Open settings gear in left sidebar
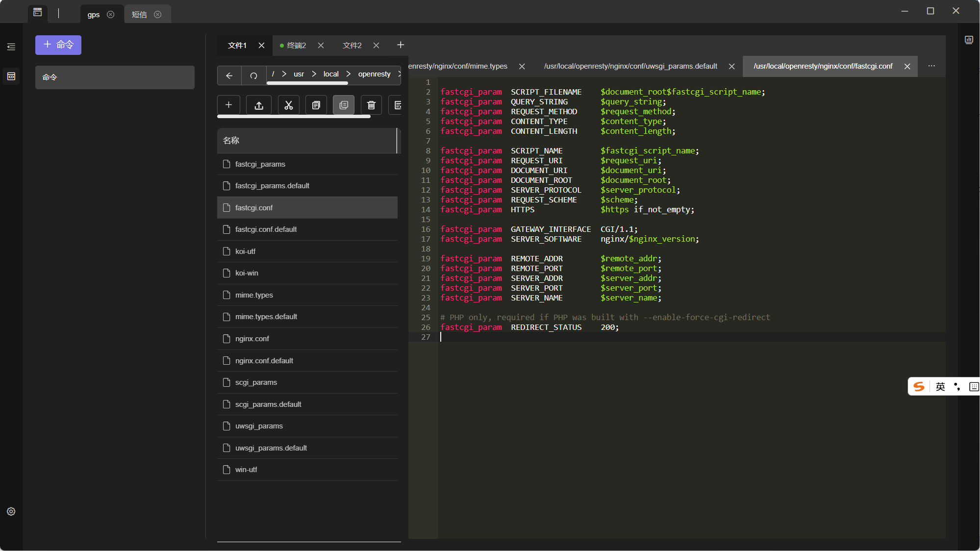Viewport: 980px width, 551px height. point(11,511)
